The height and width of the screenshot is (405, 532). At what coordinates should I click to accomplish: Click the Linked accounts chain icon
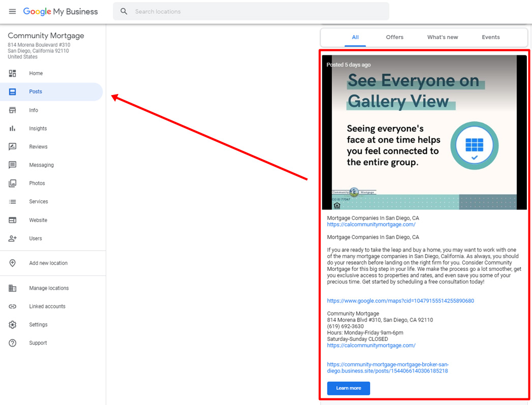13,306
